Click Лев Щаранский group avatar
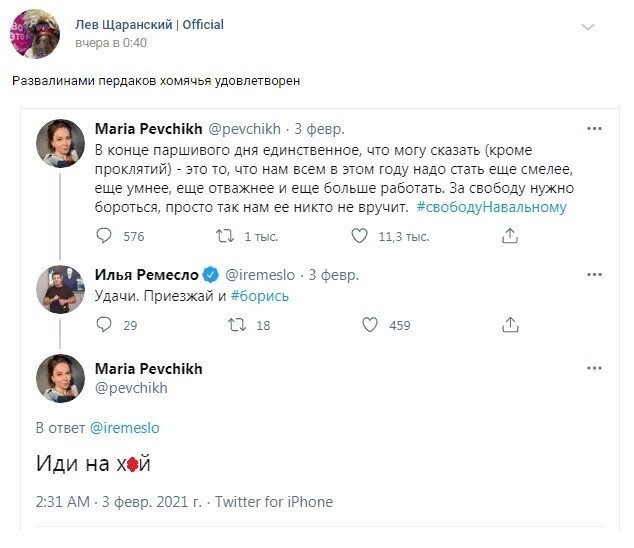 pos(35,34)
